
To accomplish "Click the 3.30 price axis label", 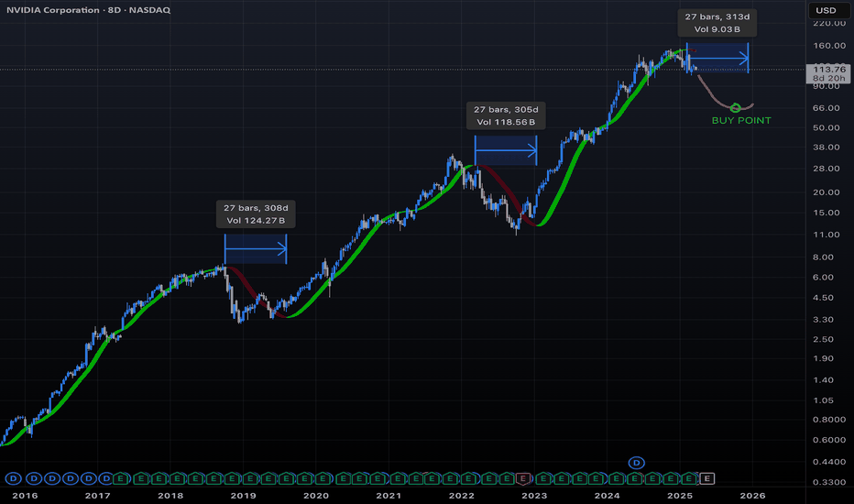I will tap(823, 319).
